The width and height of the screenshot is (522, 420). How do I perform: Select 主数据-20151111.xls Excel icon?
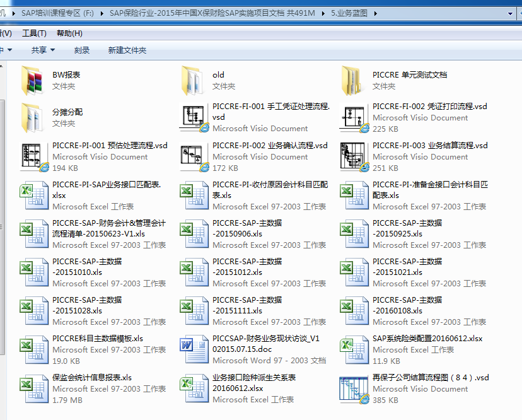[194, 311]
